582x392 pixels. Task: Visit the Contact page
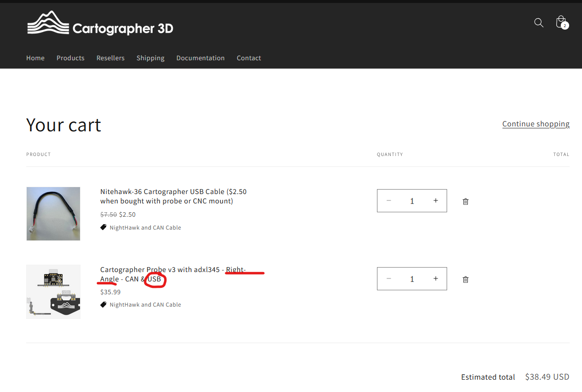(x=249, y=58)
